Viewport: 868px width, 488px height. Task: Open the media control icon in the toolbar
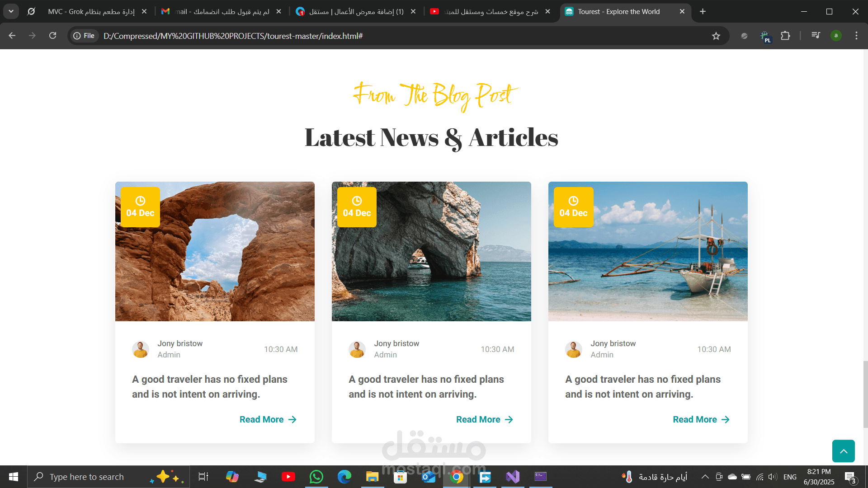(x=816, y=36)
